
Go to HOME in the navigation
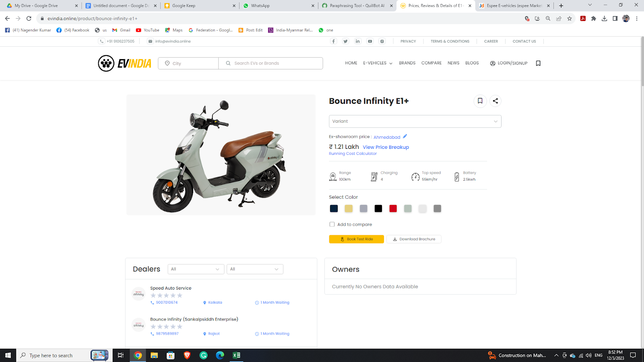351,63
